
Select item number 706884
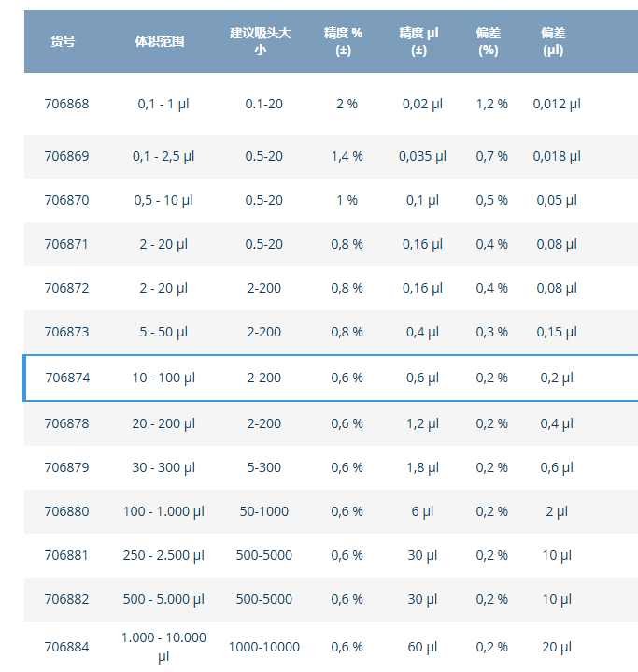(x=67, y=647)
